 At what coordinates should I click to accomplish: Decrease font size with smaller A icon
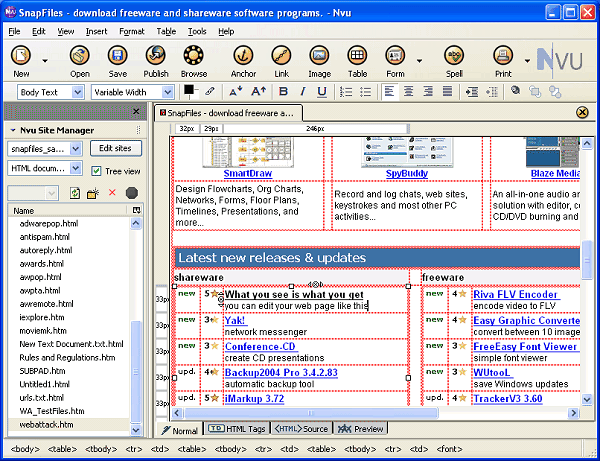tap(235, 91)
